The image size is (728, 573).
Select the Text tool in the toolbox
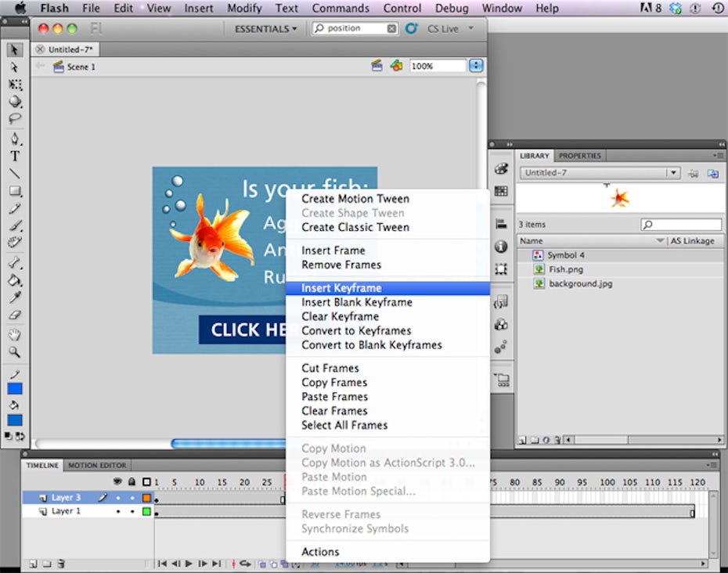tap(15, 157)
